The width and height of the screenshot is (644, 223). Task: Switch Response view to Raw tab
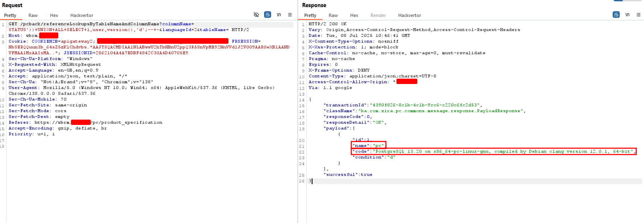333,16
